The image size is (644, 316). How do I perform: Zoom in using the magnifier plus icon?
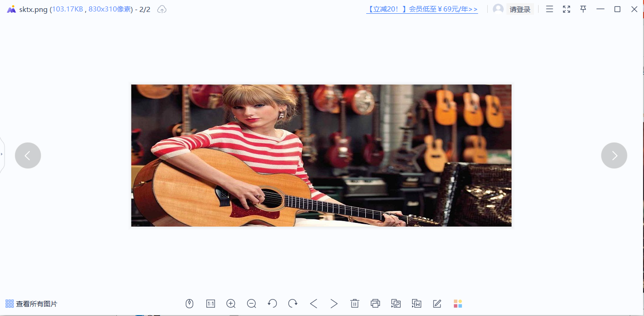231,304
